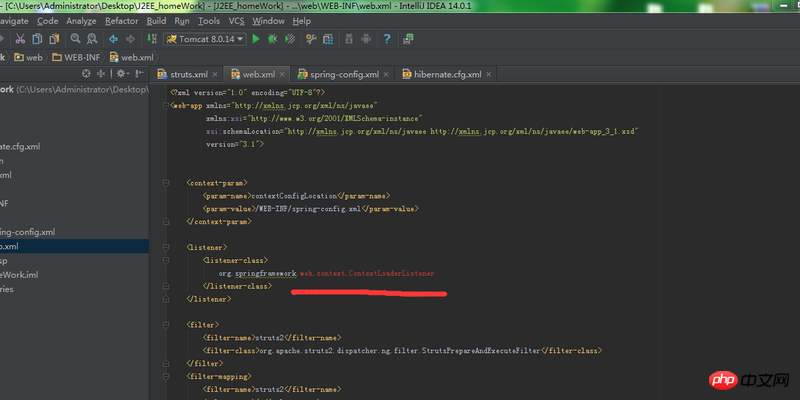Start the Debug session bug icon

point(272,39)
